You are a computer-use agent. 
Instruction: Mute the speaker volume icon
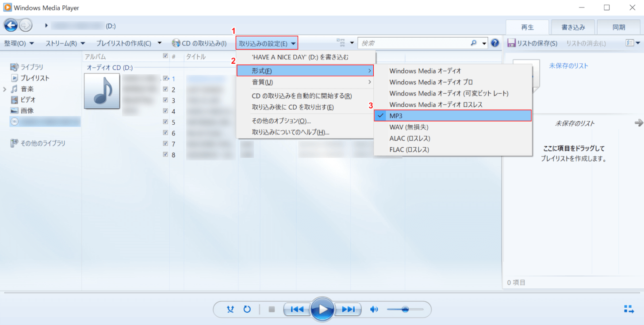click(374, 309)
